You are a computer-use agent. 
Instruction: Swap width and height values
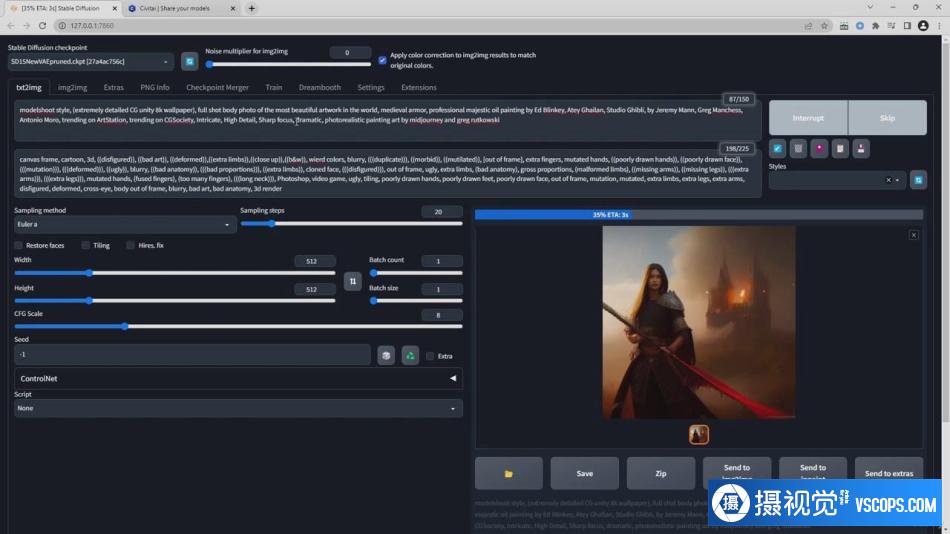(x=353, y=281)
